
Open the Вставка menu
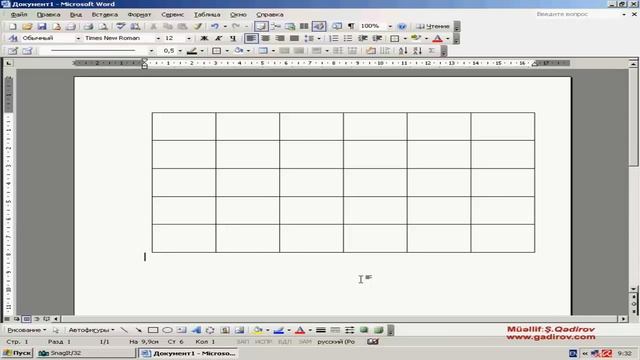tap(104, 14)
